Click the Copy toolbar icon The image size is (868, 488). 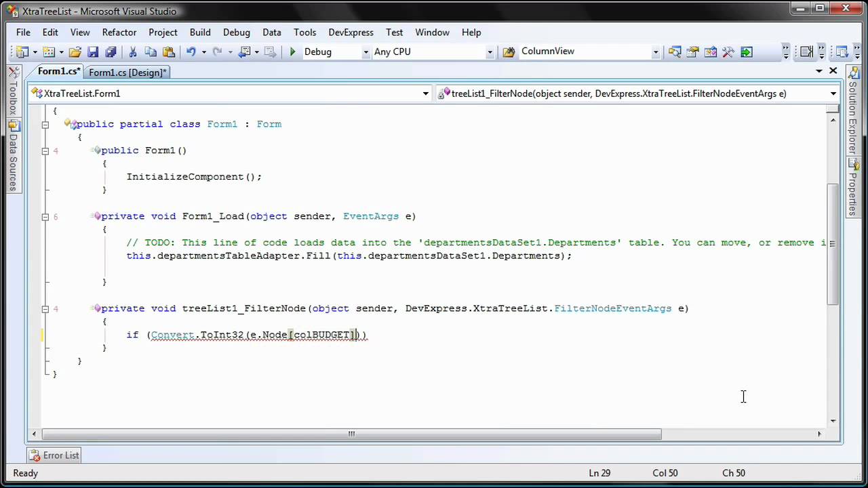point(151,52)
